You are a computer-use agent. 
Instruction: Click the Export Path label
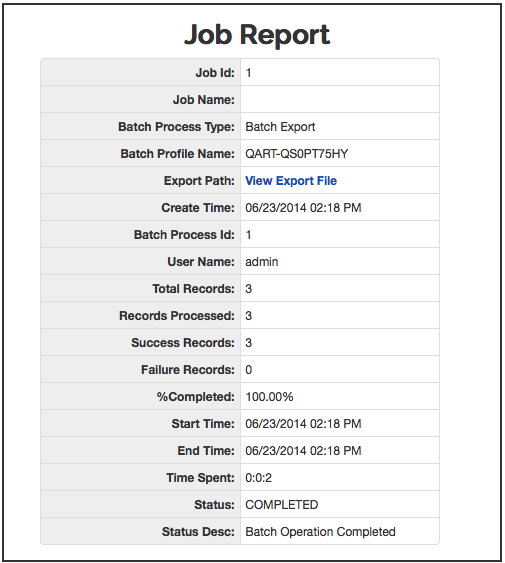(x=199, y=181)
